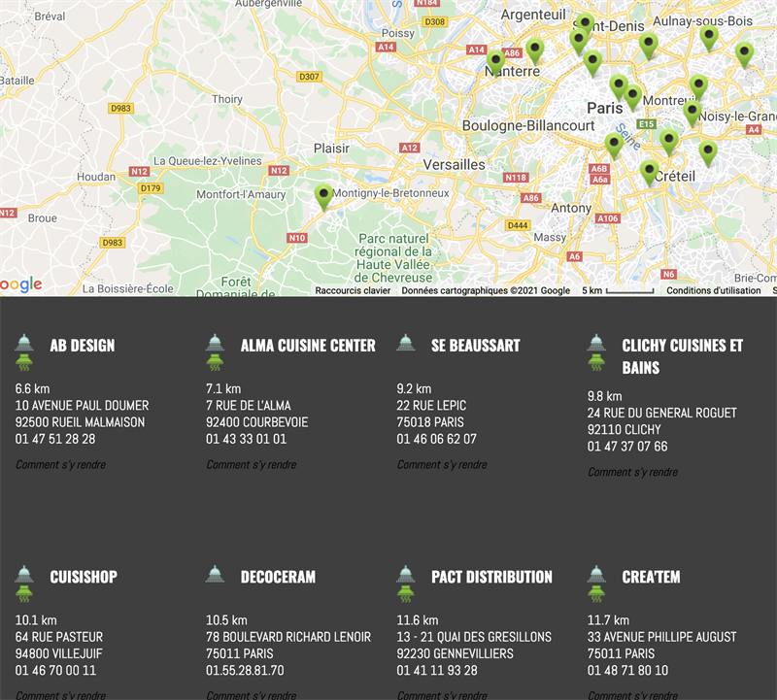Select the CUISISHOP faucet icon
This screenshot has width=777, height=700.
tap(24, 574)
